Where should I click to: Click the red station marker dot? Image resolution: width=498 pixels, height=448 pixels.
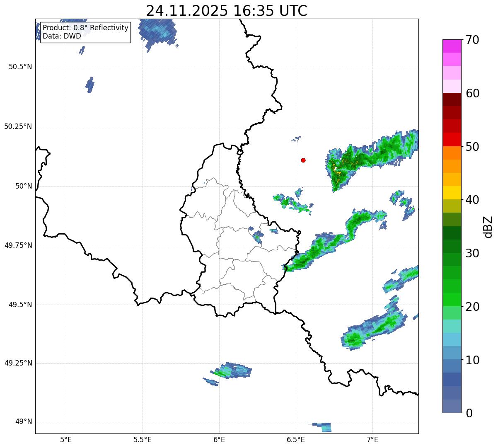[x=303, y=160]
